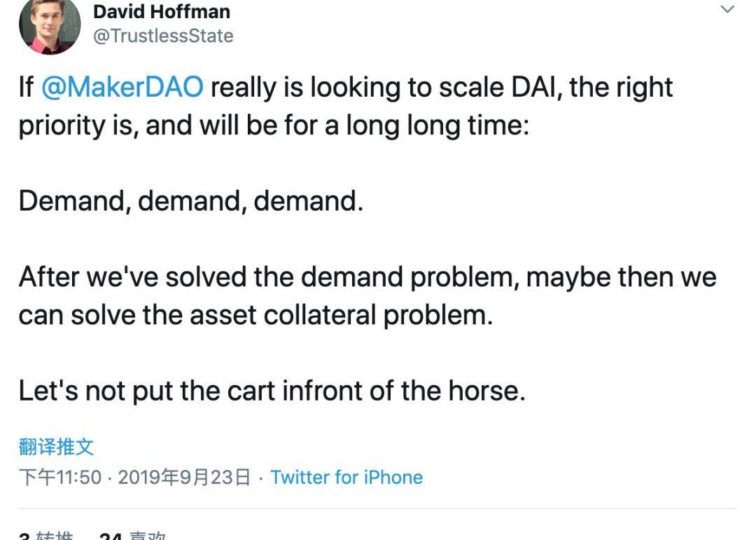
Task: Click the number 3 beside 转推
Action: (24, 536)
